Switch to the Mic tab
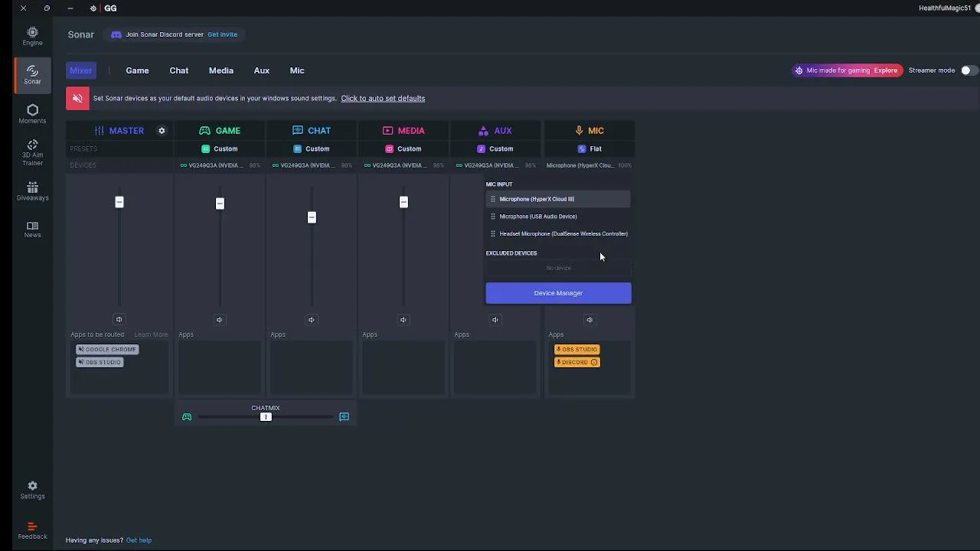 pos(297,70)
